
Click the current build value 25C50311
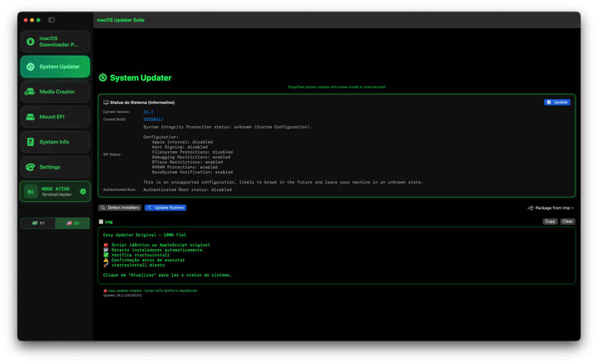coord(153,120)
